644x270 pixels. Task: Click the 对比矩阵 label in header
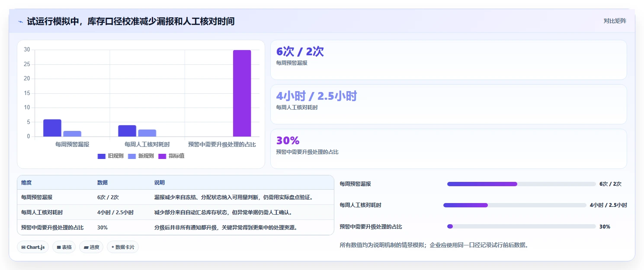pyautogui.click(x=615, y=21)
